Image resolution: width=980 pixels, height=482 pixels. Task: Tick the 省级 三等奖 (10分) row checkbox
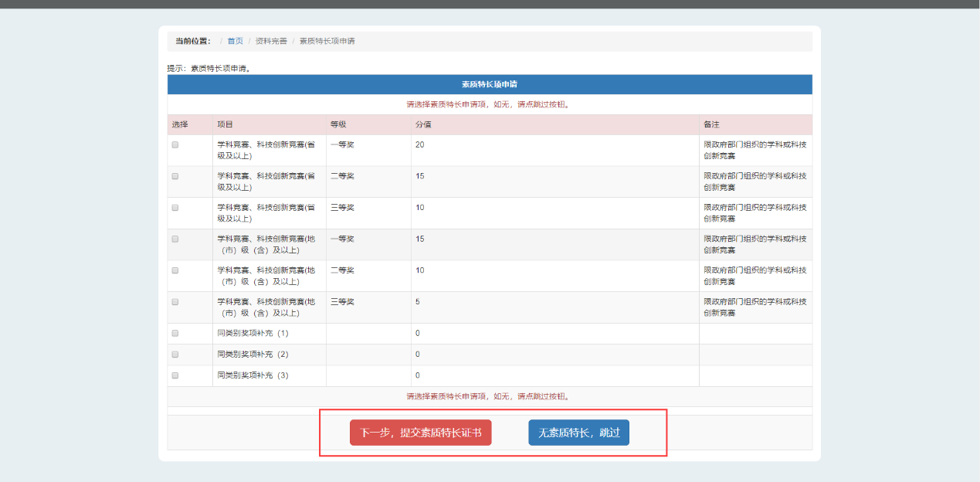(x=175, y=208)
